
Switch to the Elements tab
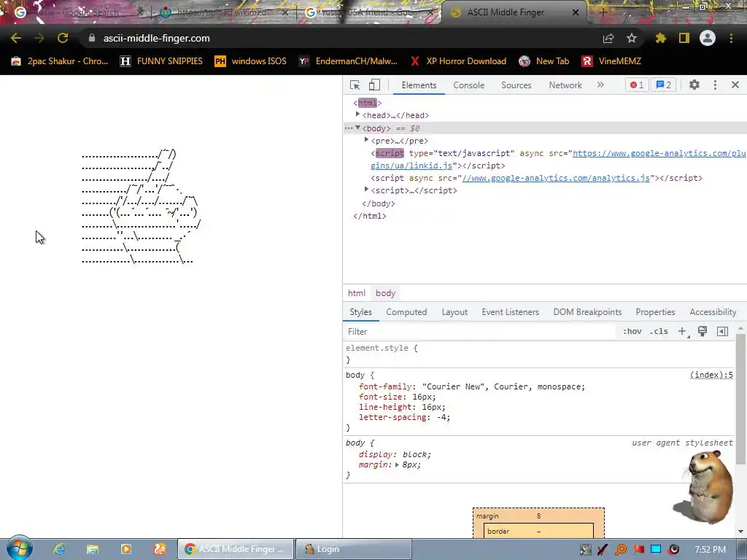pyautogui.click(x=419, y=85)
